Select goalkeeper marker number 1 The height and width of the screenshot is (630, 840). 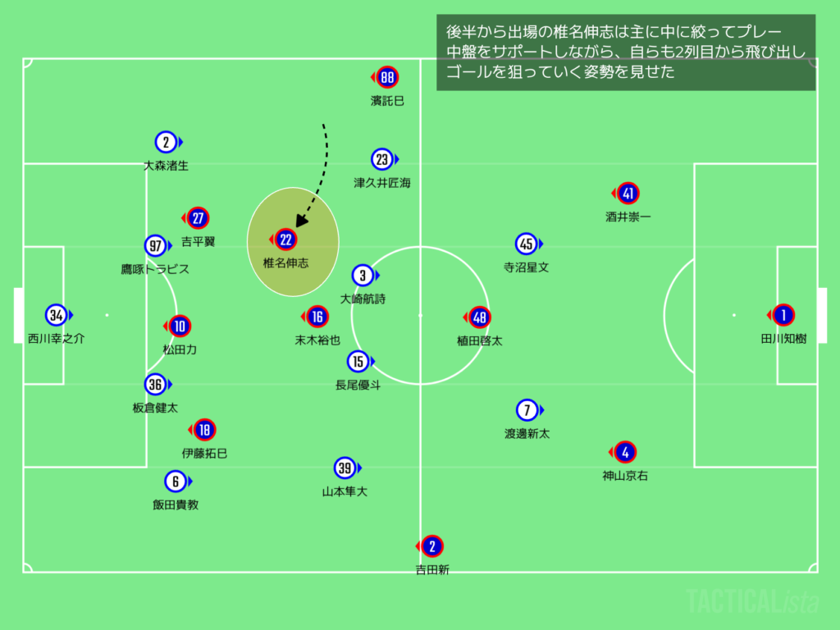tap(784, 315)
